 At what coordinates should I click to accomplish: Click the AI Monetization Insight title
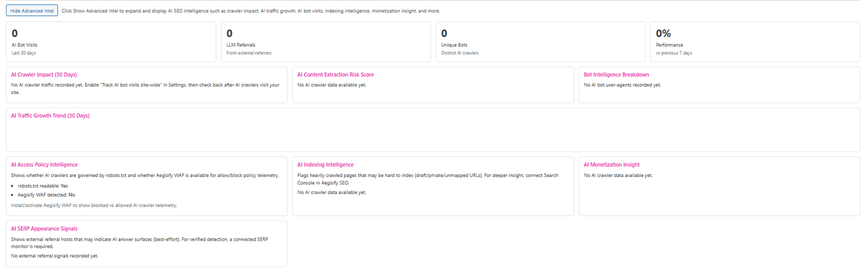click(611, 165)
